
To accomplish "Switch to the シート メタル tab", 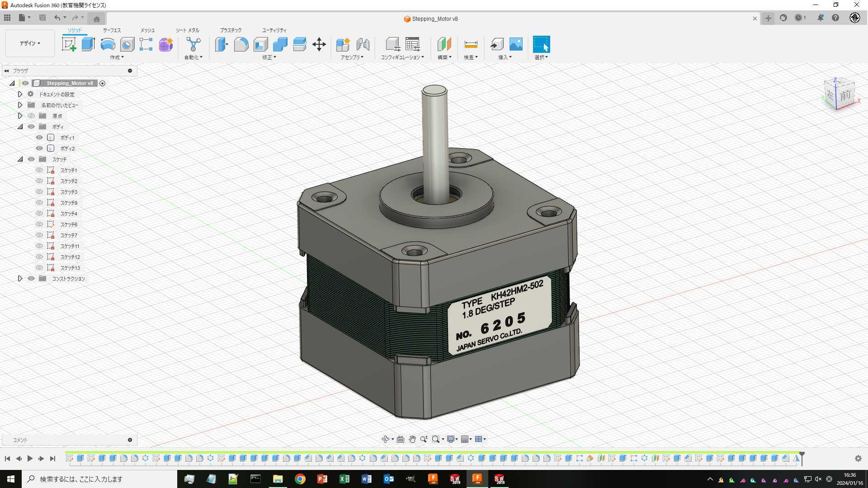I will click(188, 30).
